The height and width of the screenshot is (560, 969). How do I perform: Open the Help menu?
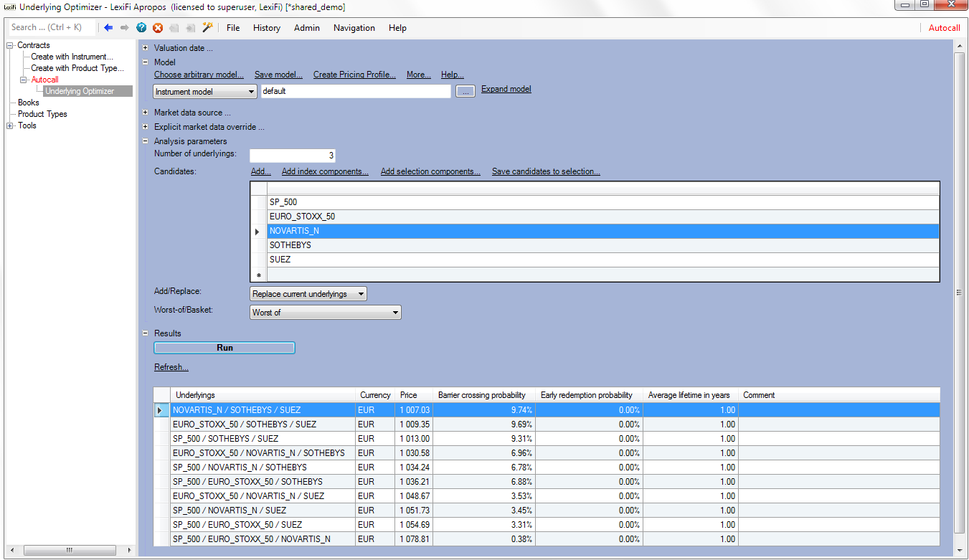point(397,28)
